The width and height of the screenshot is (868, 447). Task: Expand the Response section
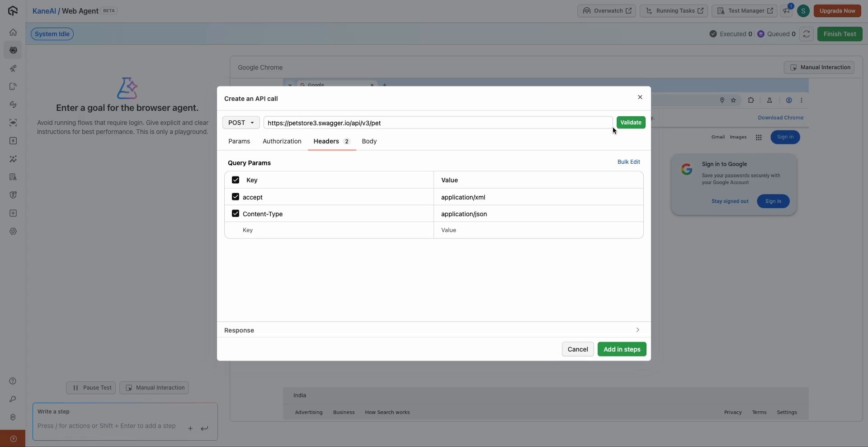point(637,330)
